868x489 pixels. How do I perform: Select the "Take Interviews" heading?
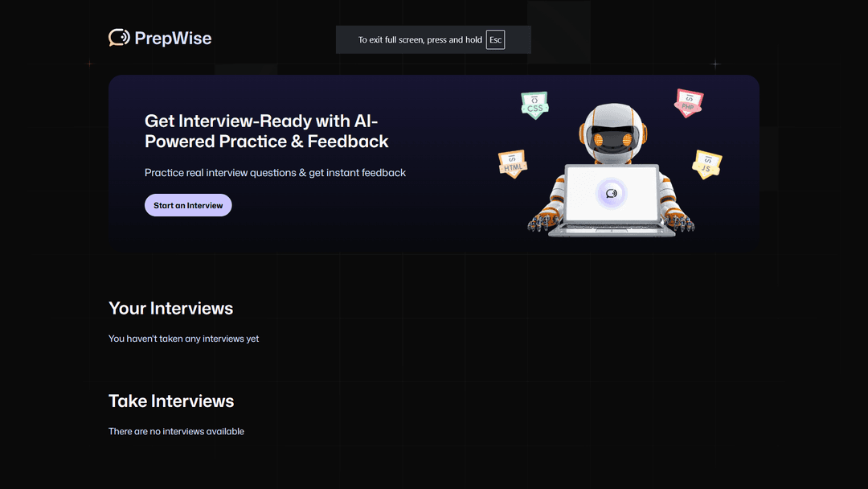pyautogui.click(x=171, y=401)
